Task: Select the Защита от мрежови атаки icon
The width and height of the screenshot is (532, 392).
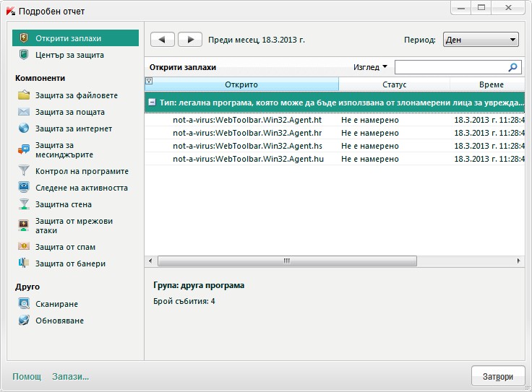Action: tap(24, 225)
